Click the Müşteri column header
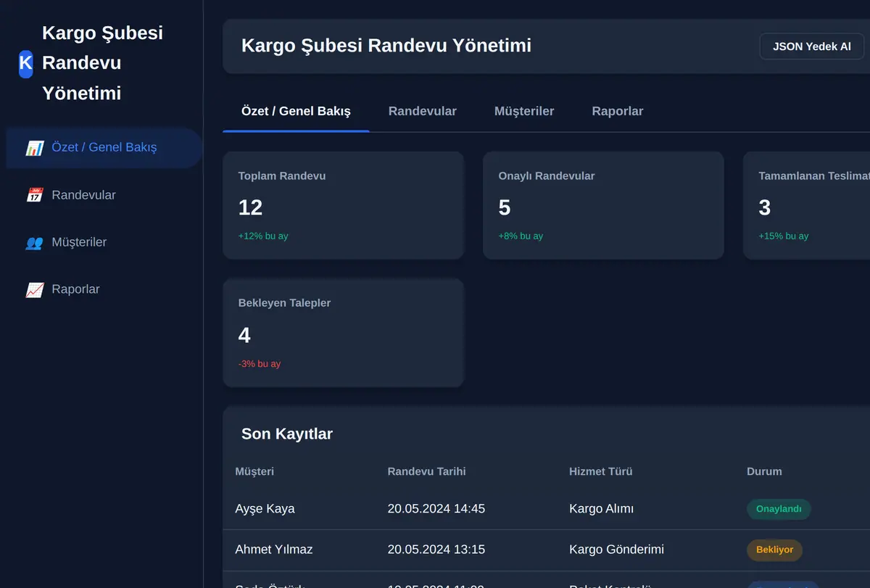Viewport: 870px width, 588px height. pyautogui.click(x=254, y=471)
